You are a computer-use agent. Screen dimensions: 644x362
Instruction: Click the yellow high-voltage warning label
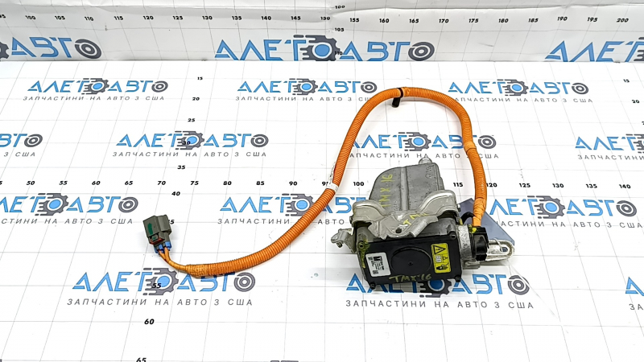(x=440, y=257)
